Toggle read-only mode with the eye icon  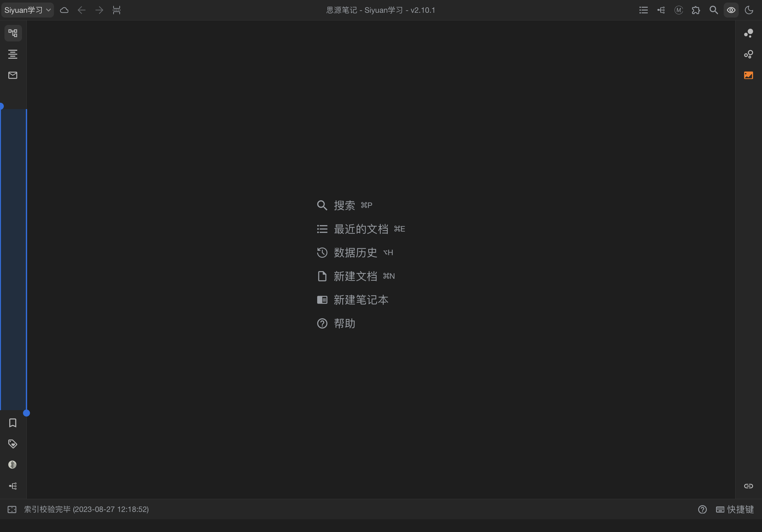(x=731, y=10)
